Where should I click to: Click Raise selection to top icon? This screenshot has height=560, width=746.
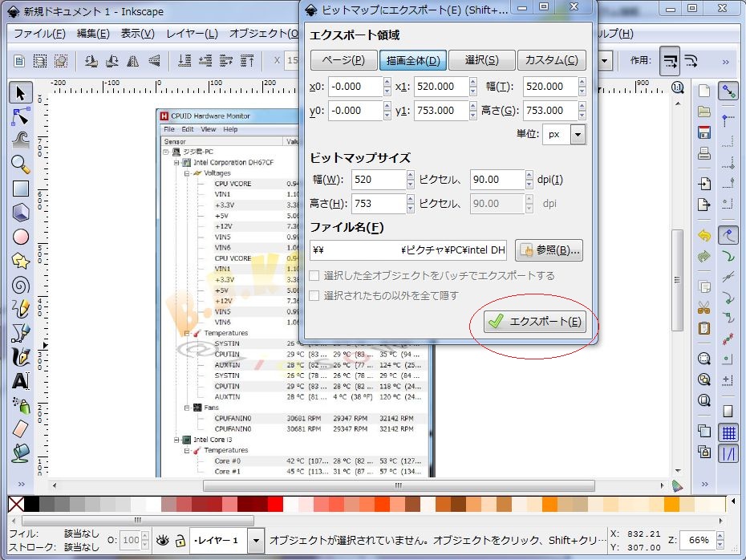[x=247, y=61]
